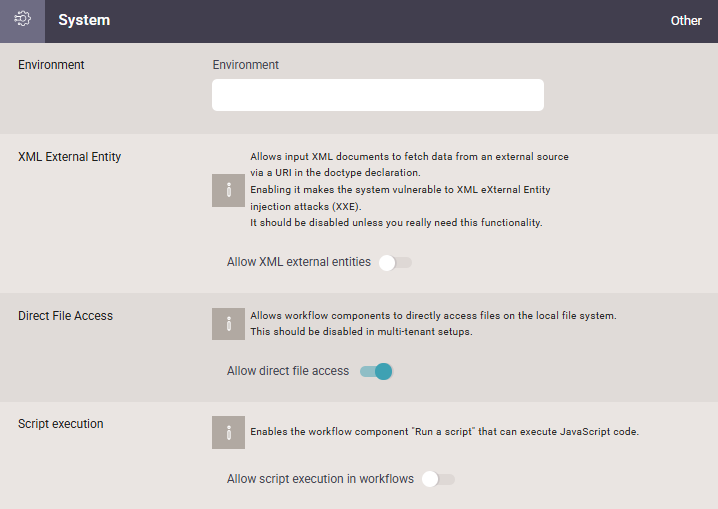Click the Run a script description text
Image resolution: width=718 pixels, height=509 pixels.
pyautogui.click(x=445, y=432)
